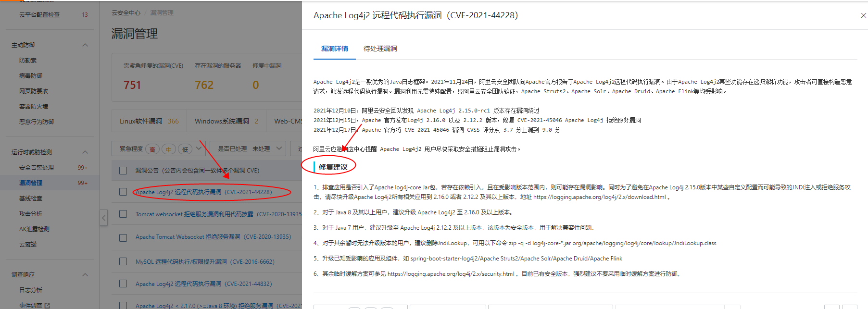Close the Log4j2 vulnerability detail panel
Viewport: 868px width, 309px height.
[863, 15]
